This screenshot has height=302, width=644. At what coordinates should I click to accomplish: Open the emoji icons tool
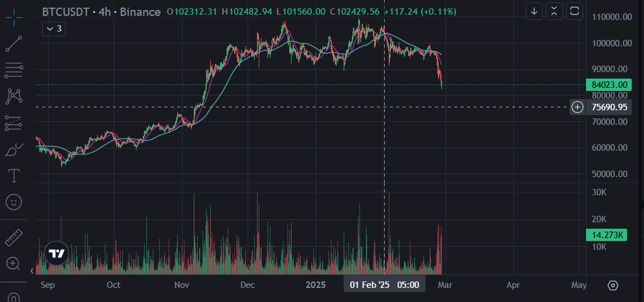coord(13,202)
